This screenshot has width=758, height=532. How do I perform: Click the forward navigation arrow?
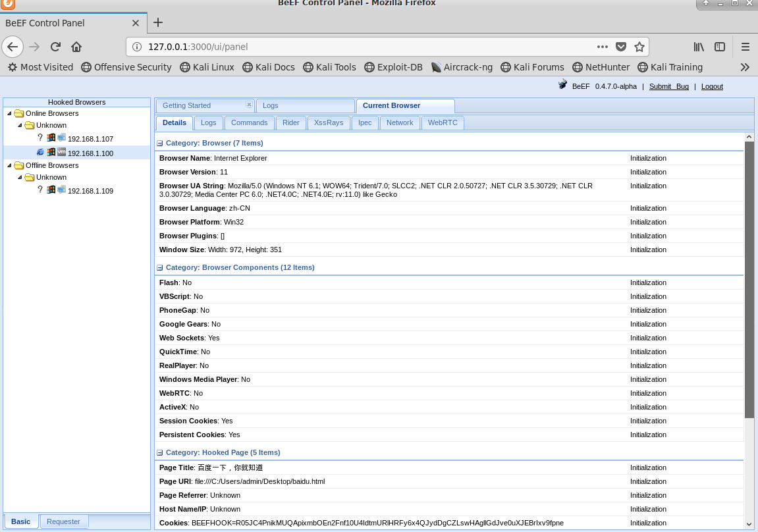tap(34, 47)
